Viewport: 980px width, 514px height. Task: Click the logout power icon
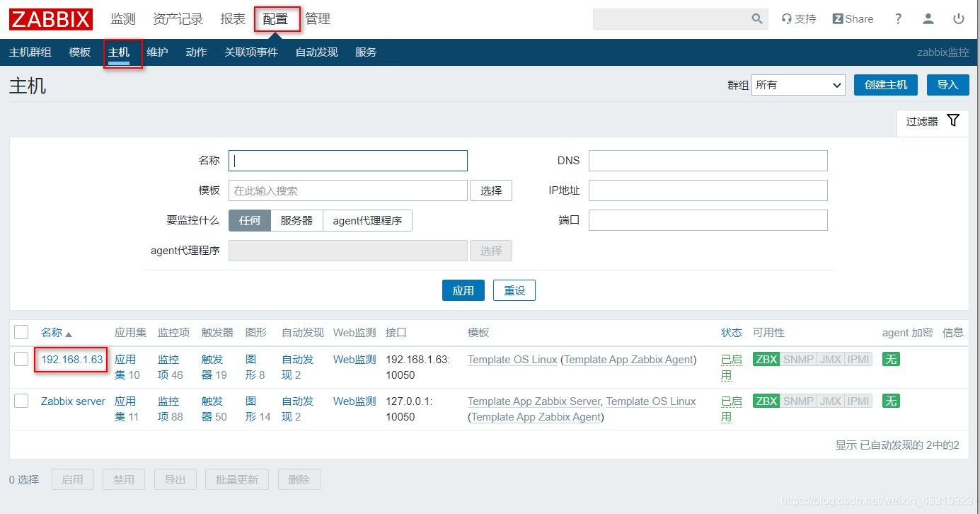959,19
